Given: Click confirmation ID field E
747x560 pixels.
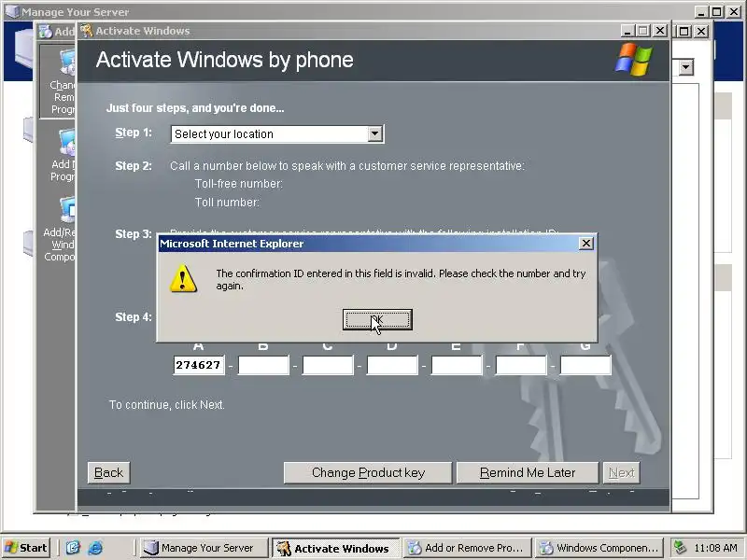Looking at the screenshot, I should tap(457, 365).
